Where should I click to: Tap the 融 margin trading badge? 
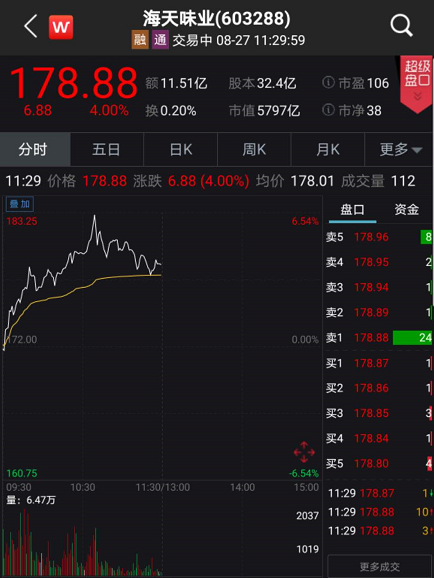140,40
